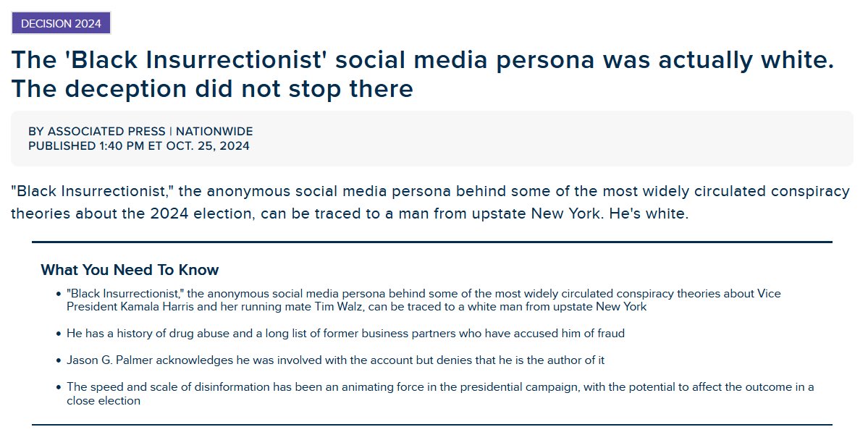The height and width of the screenshot is (440, 868).
Task: Click the bullet dot before 'Jason G. Palmer'
Action: pos(59,361)
